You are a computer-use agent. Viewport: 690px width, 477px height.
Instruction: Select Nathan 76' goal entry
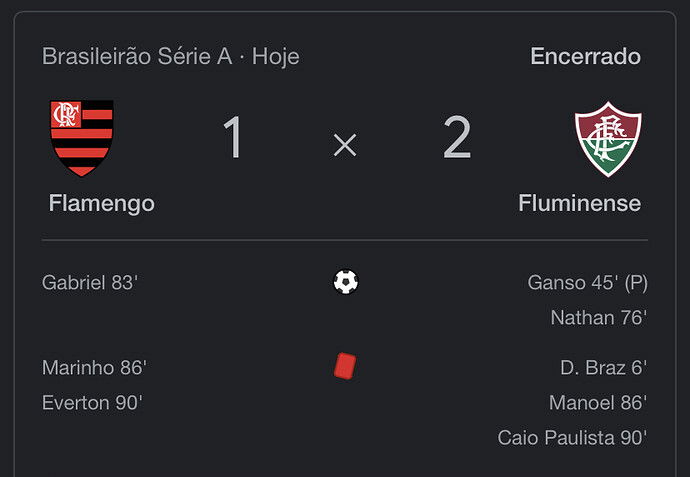click(x=599, y=318)
